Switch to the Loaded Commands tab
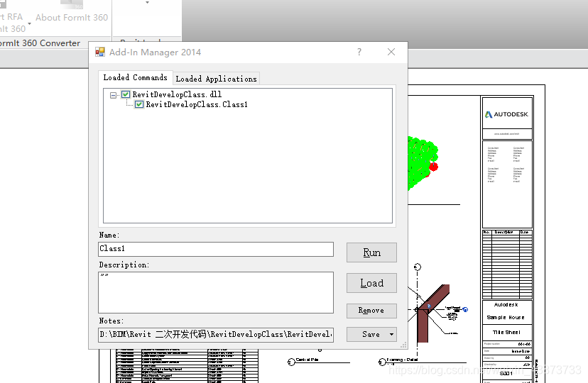The image size is (588, 383). coord(136,77)
